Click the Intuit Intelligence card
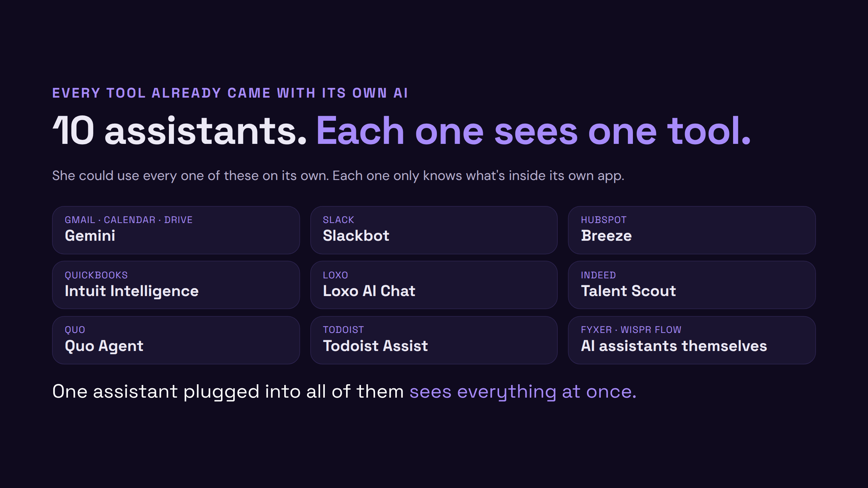Viewport: 868px width, 488px height. [x=176, y=285]
